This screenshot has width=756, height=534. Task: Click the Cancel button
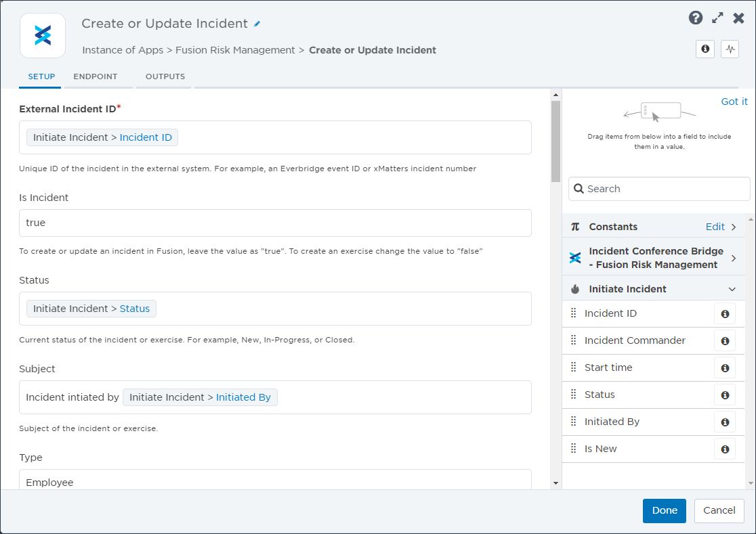(719, 510)
